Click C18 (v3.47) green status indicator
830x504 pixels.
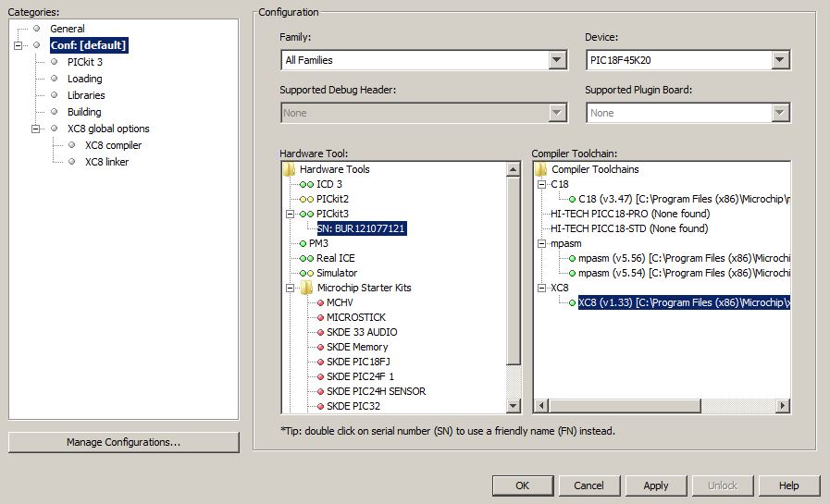point(572,200)
